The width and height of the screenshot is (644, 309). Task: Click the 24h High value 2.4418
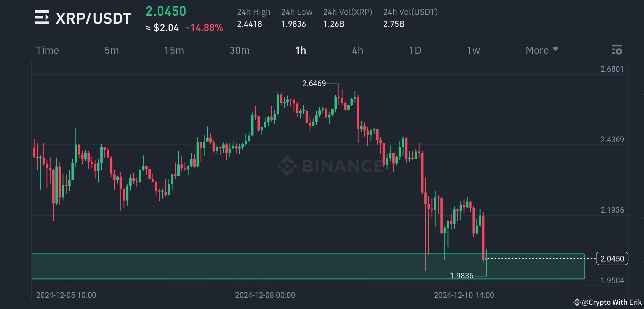point(249,24)
